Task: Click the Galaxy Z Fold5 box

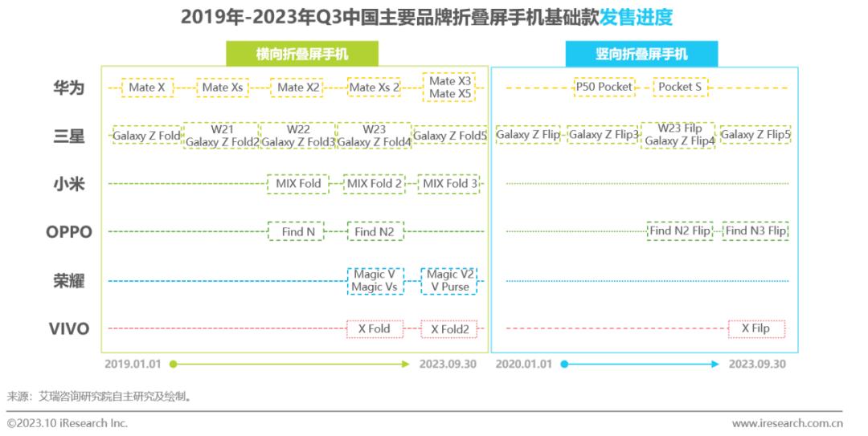Action: tap(450, 136)
